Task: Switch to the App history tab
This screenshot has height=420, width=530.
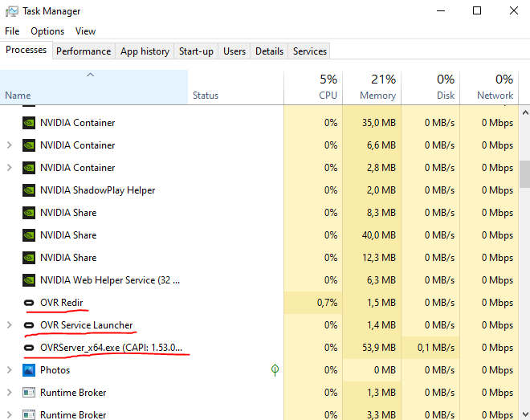Action: point(145,51)
